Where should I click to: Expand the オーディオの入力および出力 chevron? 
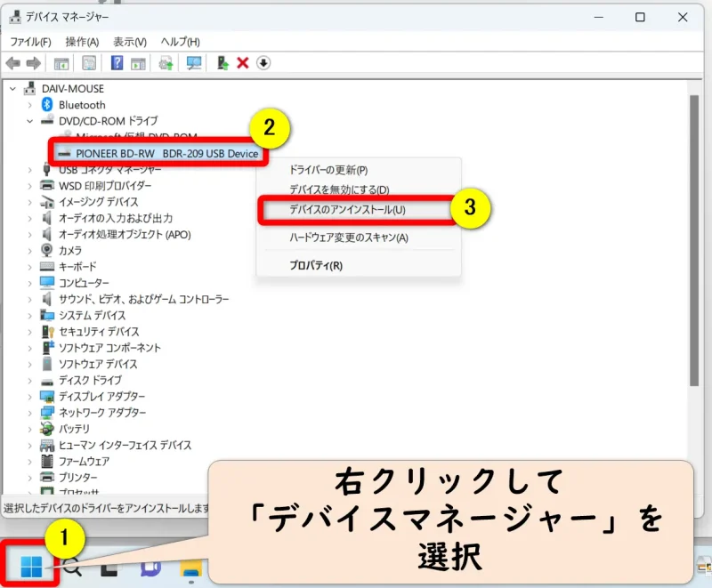coord(30,218)
